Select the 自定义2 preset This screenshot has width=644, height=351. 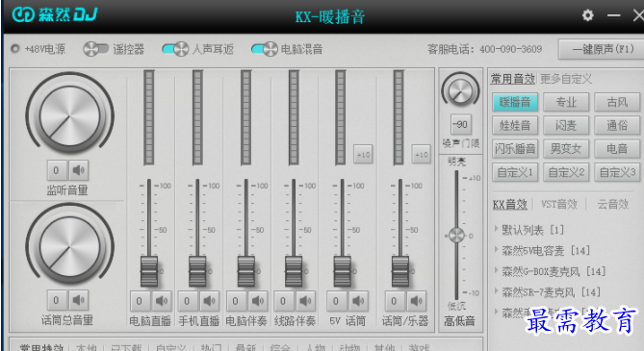coord(566,172)
